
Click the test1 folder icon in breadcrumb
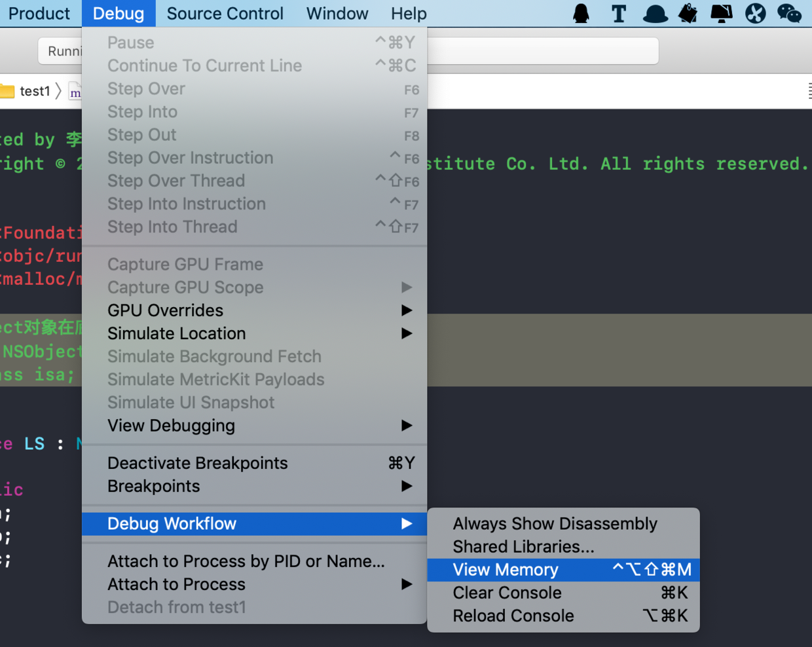7,91
